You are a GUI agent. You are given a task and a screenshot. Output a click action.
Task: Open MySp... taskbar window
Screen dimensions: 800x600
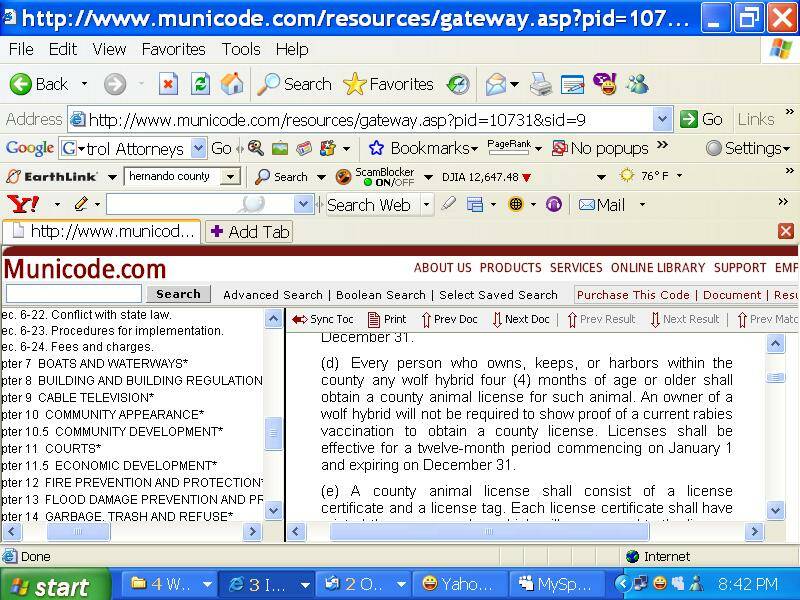[x=556, y=584]
